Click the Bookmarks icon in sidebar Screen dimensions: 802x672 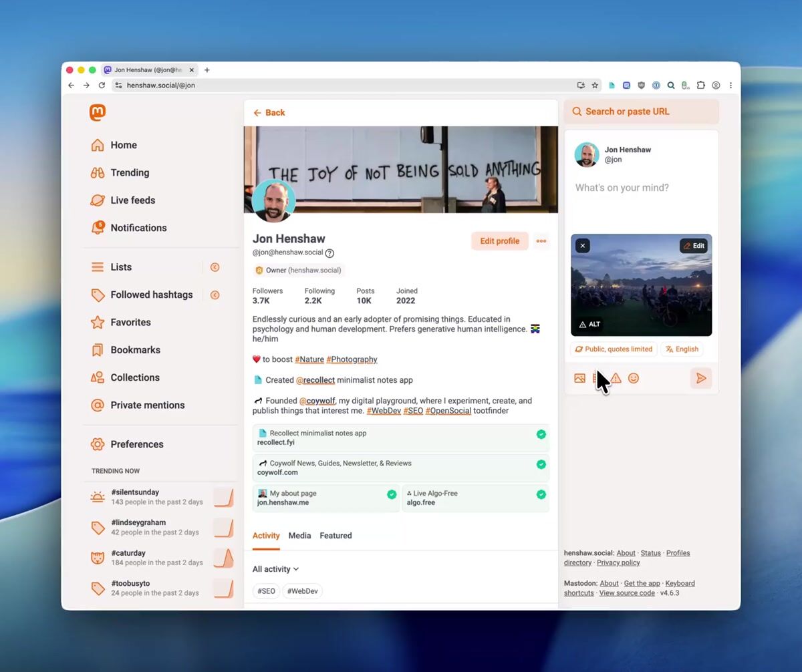[98, 350]
